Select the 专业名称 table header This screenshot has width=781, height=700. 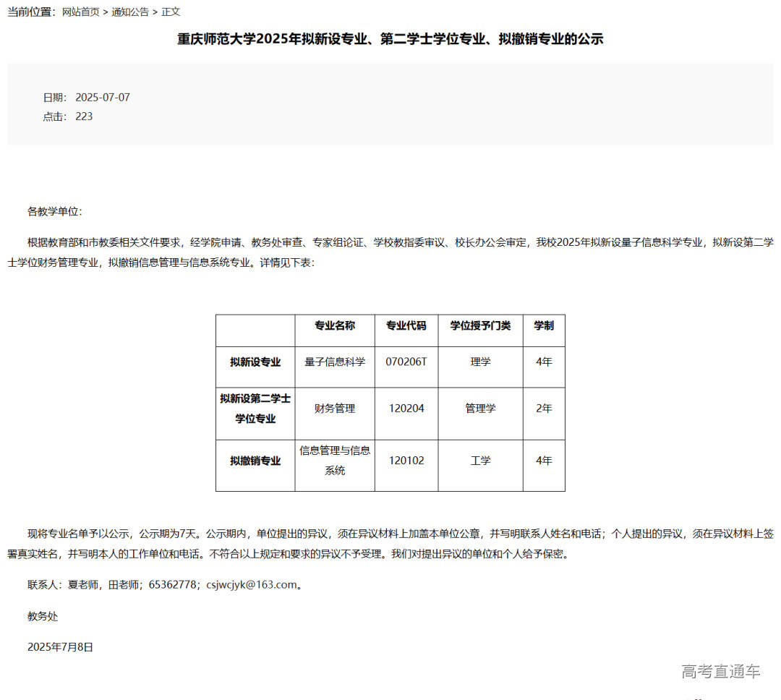tap(334, 326)
